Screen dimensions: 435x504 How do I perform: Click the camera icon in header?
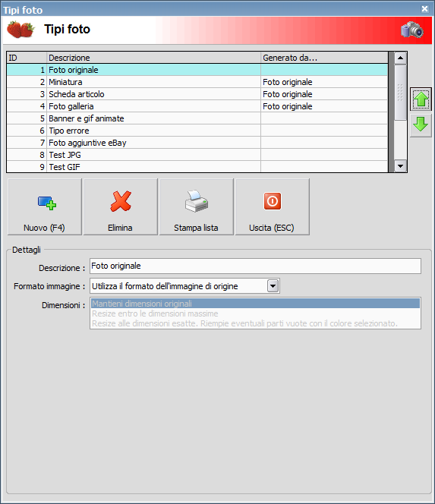pos(412,30)
